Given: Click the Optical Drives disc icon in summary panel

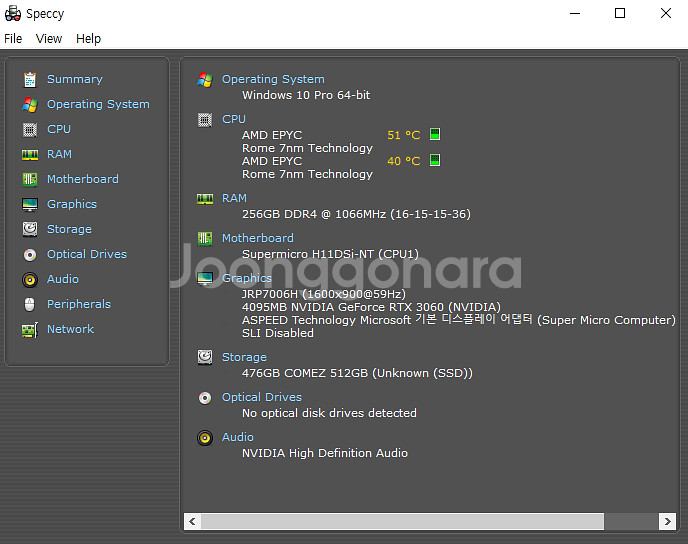Looking at the screenshot, I should 205,398.
